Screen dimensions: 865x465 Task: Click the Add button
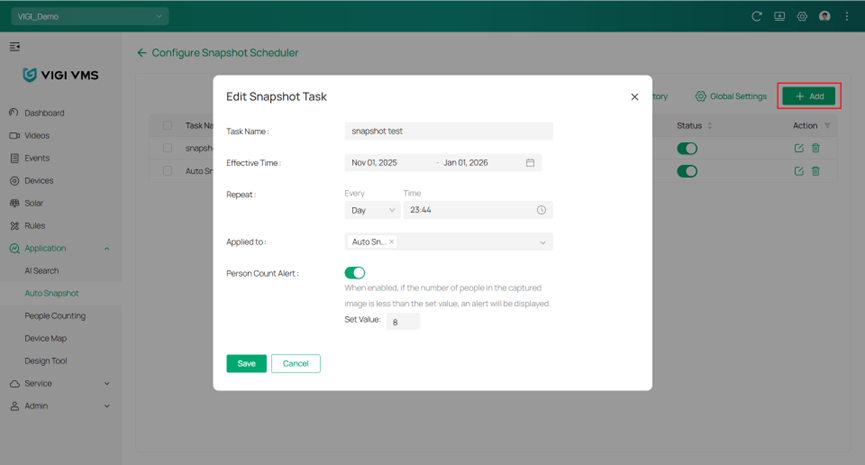809,96
